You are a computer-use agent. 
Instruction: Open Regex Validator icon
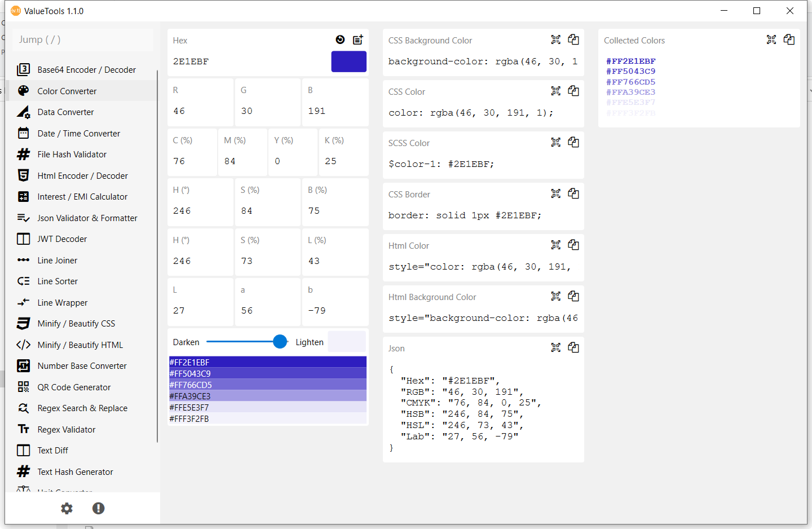pos(23,429)
